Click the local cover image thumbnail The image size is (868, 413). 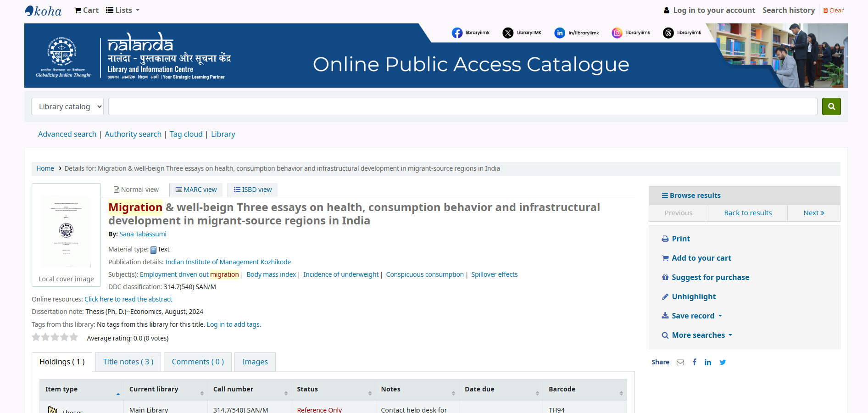[x=66, y=231]
